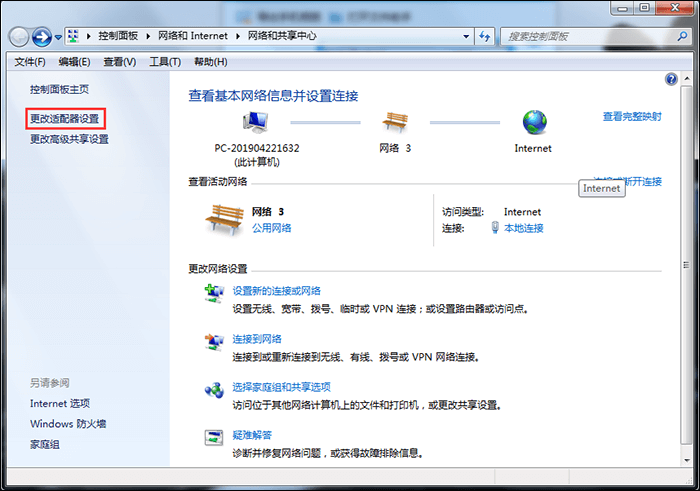Viewport: 700px width, 491px height.
Task: Open 查看完整映射 link
Action: (x=632, y=117)
